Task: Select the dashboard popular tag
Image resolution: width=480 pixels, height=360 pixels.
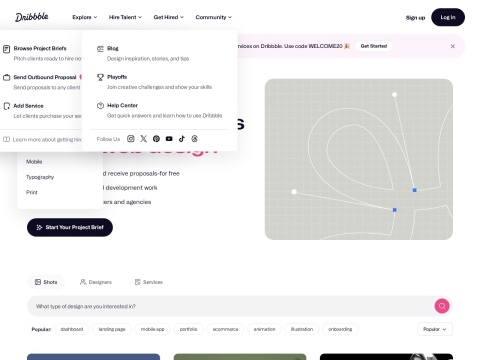Action: (72, 329)
